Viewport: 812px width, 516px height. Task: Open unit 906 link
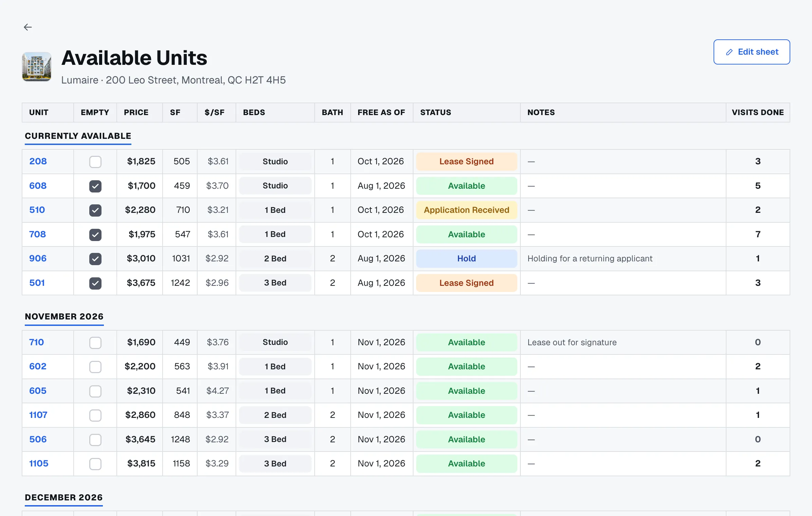[x=38, y=258]
